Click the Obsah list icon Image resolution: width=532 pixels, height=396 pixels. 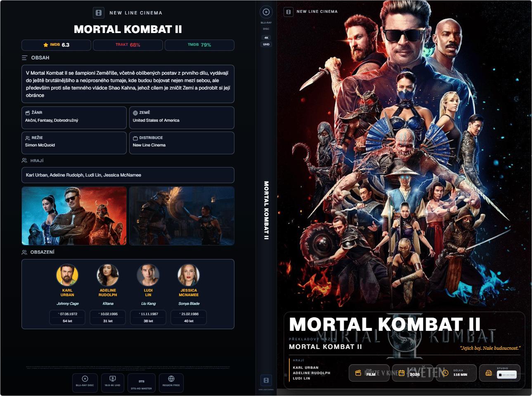pos(25,58)
